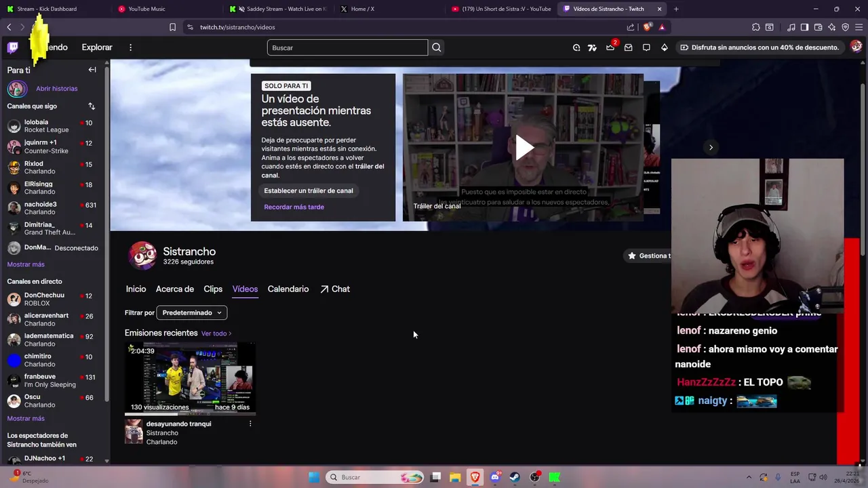
Task: Bookmark this page with the bookmark icon
Action: tap(172, 27)
